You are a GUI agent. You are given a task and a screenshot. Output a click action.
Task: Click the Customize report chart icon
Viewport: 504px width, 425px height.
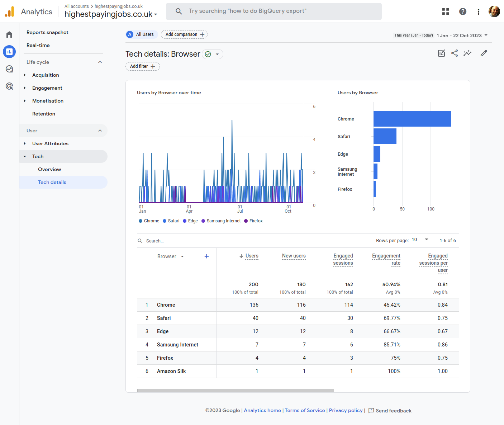[x=442, y=53]
